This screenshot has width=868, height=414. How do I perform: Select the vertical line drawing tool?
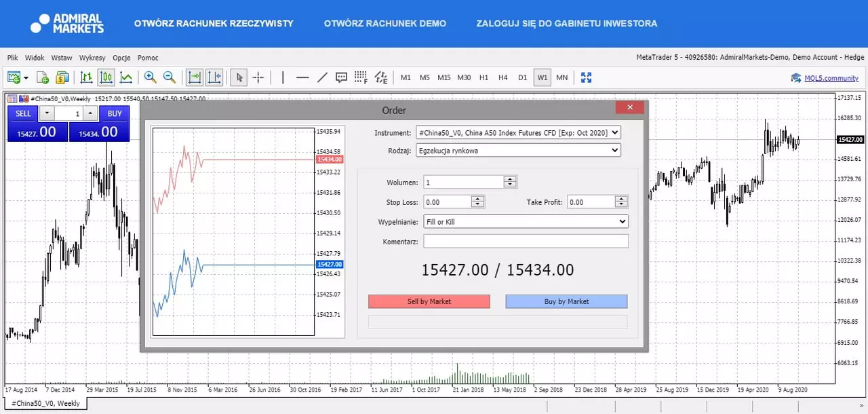pyautogui.click(x=283, y=77)
